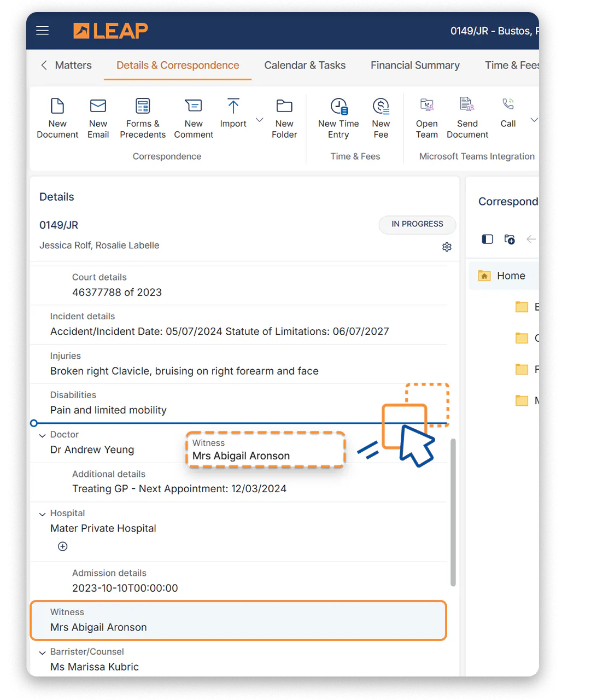
Task: Create a New Folder
Action: pos(284,118)
